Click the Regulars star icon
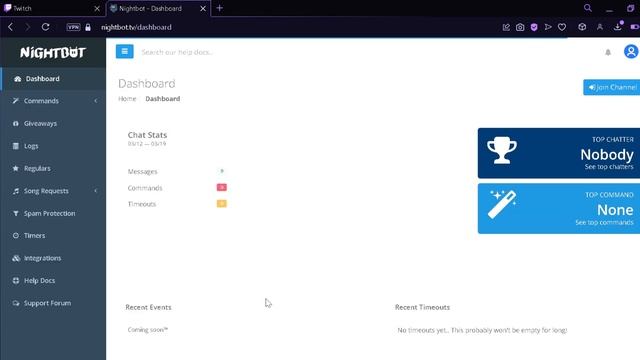Image resolution: width=640 pixels, height=360 pixels. (x=16, y=168)
